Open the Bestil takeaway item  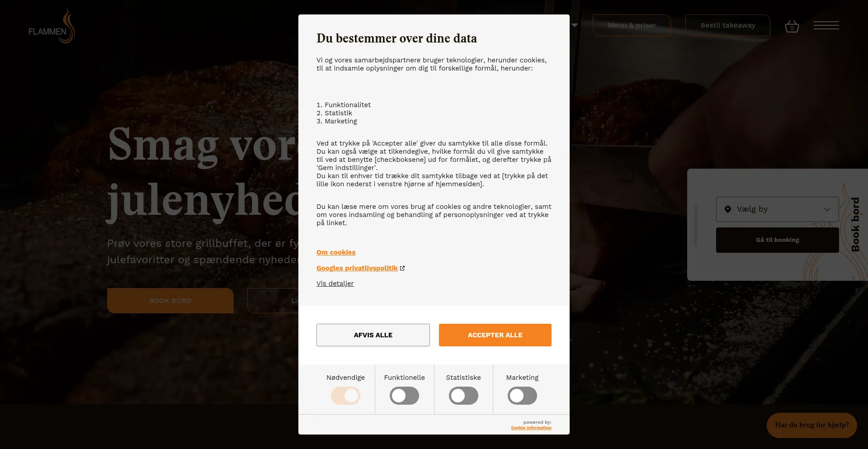(727, 25)
